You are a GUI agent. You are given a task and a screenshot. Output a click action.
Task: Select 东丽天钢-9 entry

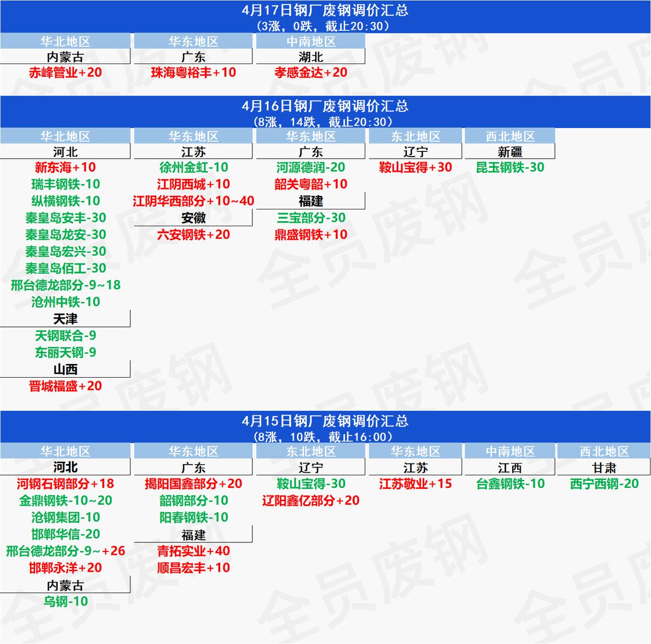[65, 352]
